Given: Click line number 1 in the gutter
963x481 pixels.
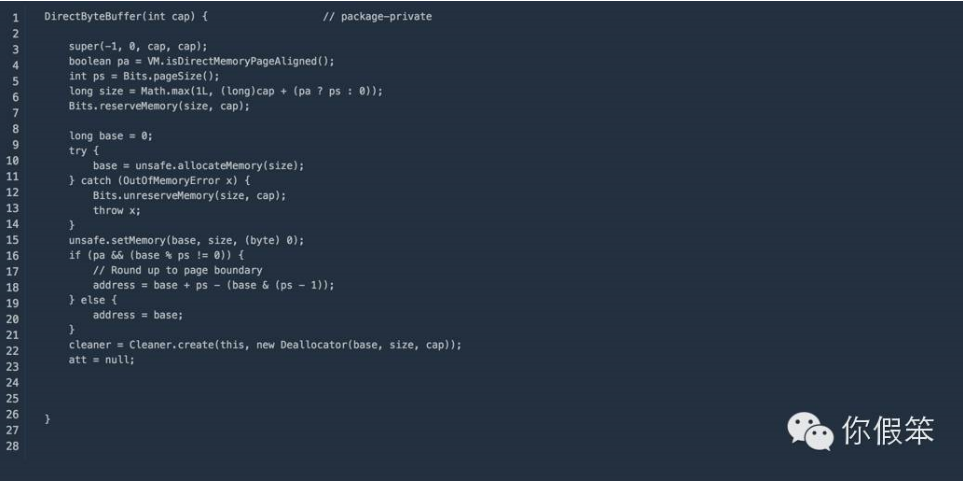Looking at the screenshot, I should [15, 18].
